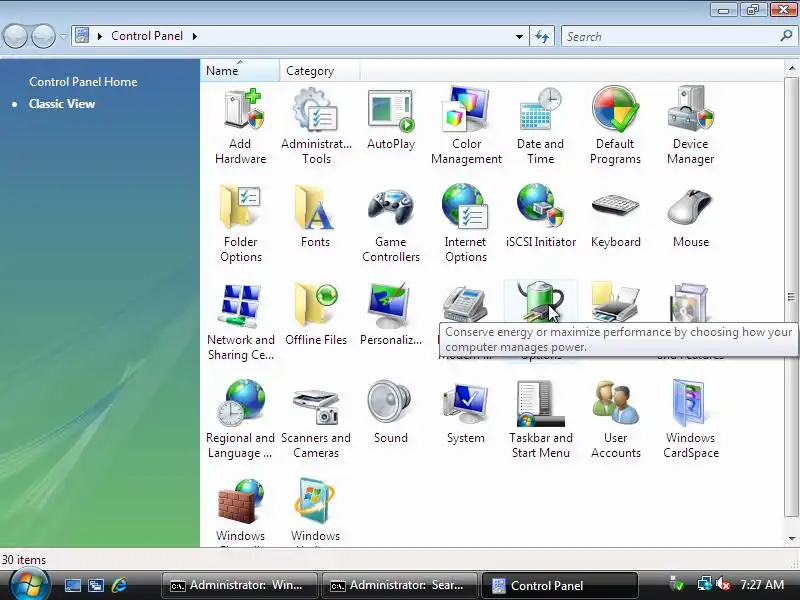800x600 pixels.
Task: Switch to the Administrator: Win... taskbar window
Action: click(239, 585)
